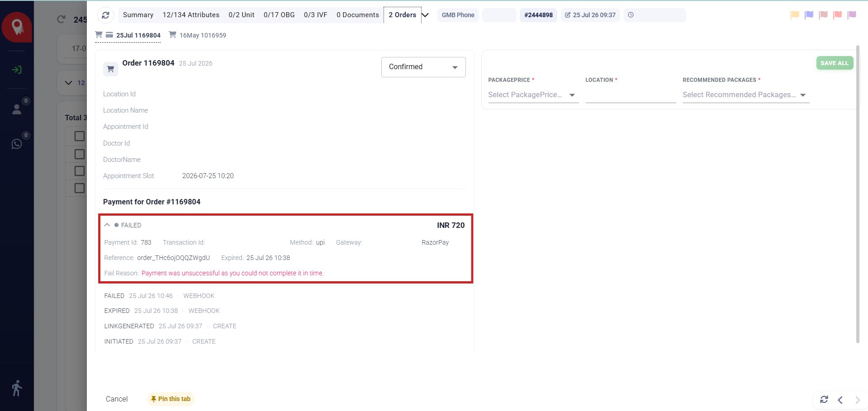Open the Summary tab
Viewport: 868px width, 411px height.
tap(138, 15)
